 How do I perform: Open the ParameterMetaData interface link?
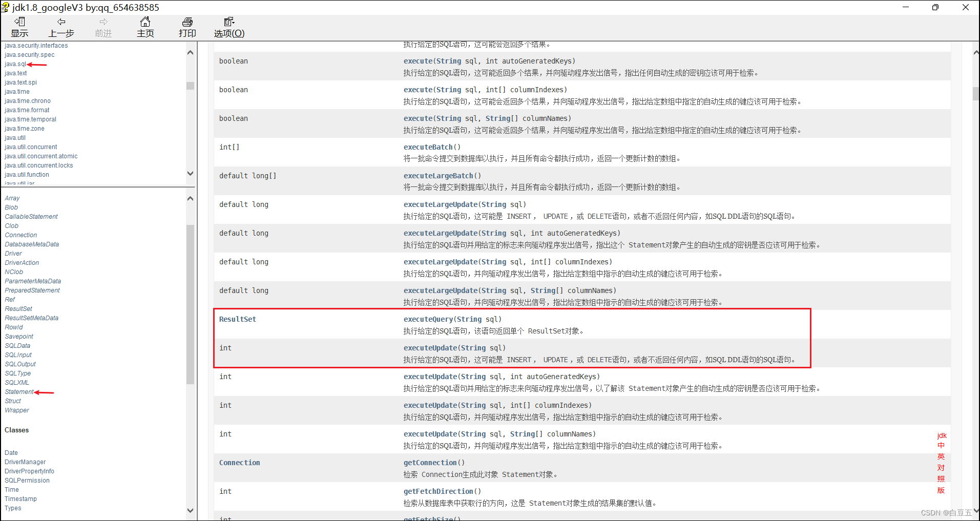[x=33, y=281]
